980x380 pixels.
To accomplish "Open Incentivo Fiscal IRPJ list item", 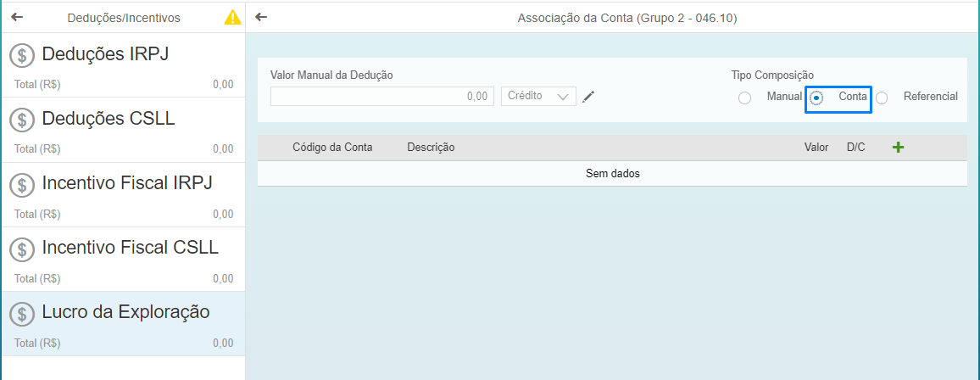I will (123, 194).
